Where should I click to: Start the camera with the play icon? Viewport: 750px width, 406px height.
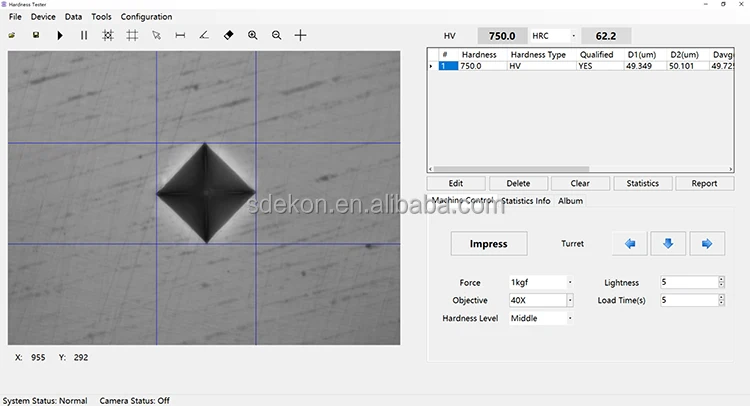coord(60,35)
